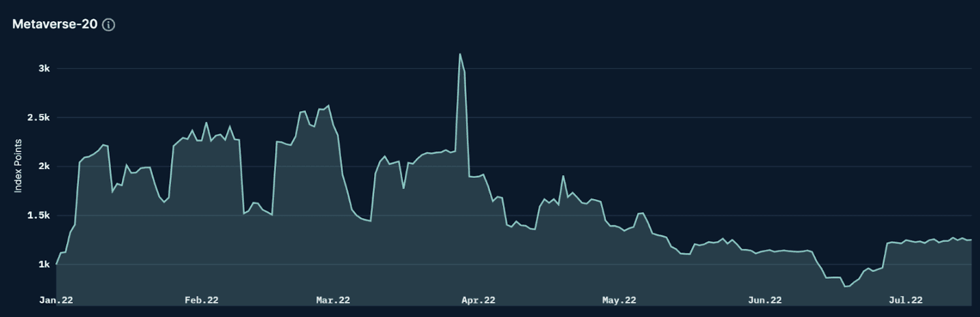Click the line's final point at right edge
This screenshot has width=980, height=317.
point(970,239)
